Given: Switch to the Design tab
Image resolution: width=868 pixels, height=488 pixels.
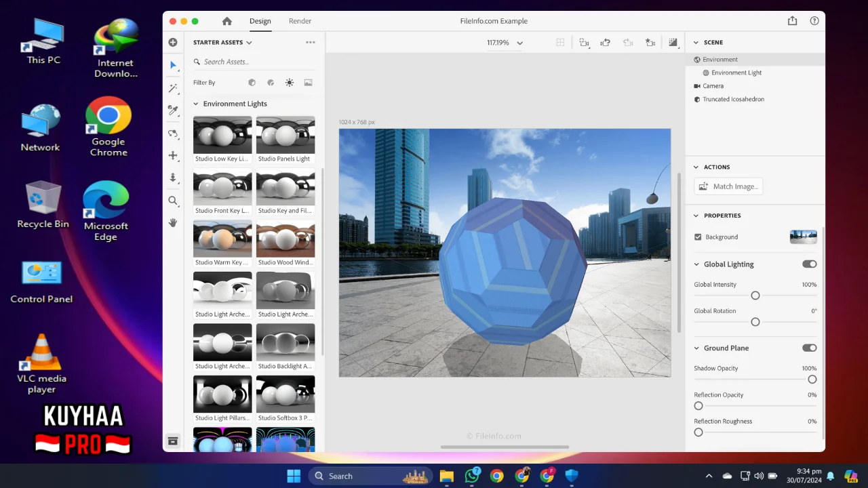Looking at the screenshot, I should tap(260, 21).
